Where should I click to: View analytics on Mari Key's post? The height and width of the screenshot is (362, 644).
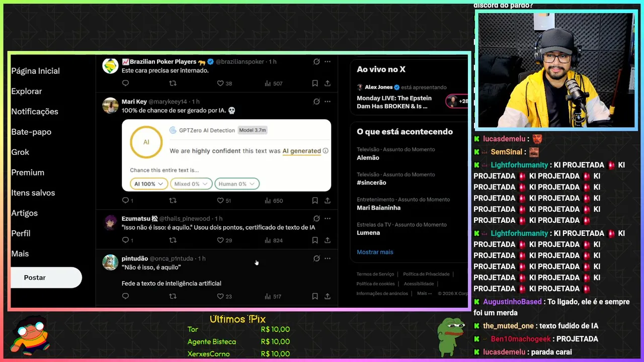coord(274,201)
